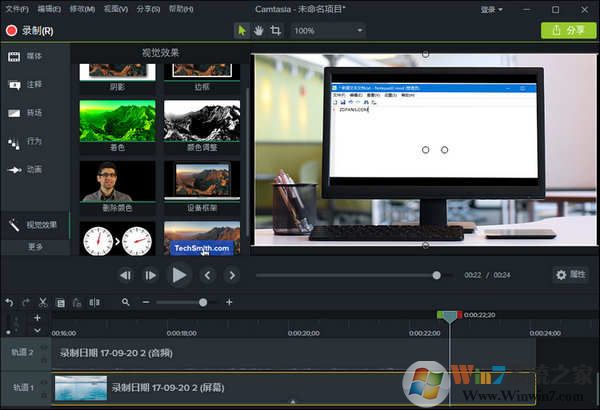Zoom out timeline with minus button
The image size is (600, 410).
coord(146,302)
